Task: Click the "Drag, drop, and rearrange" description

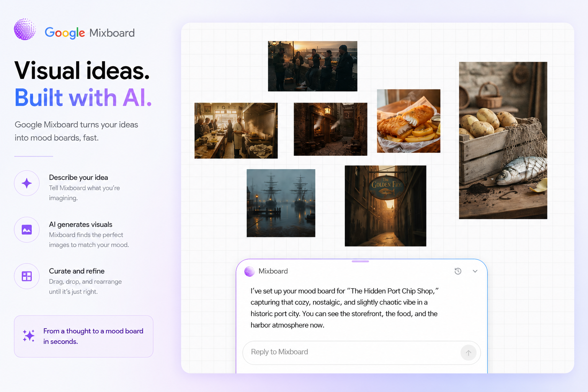Action: pyautogui.click(x=85, y=286)
